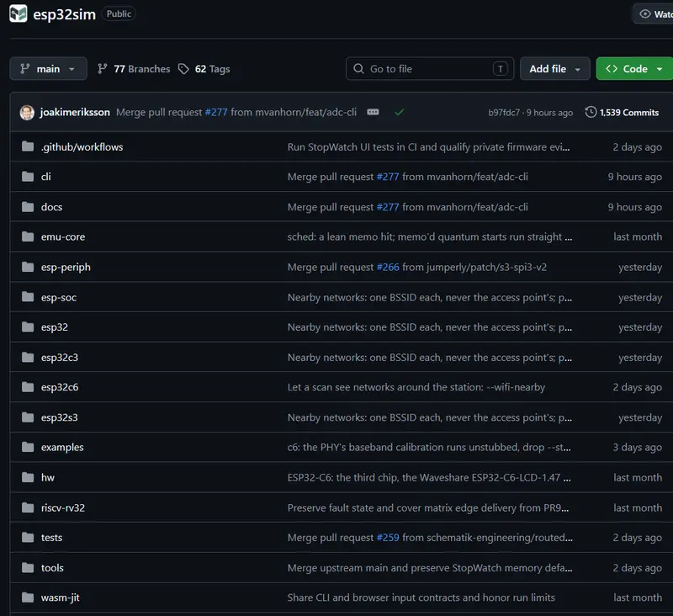
Task: Open esp32c6 commit about --wifi-nearby
Action: pos(416,387)
